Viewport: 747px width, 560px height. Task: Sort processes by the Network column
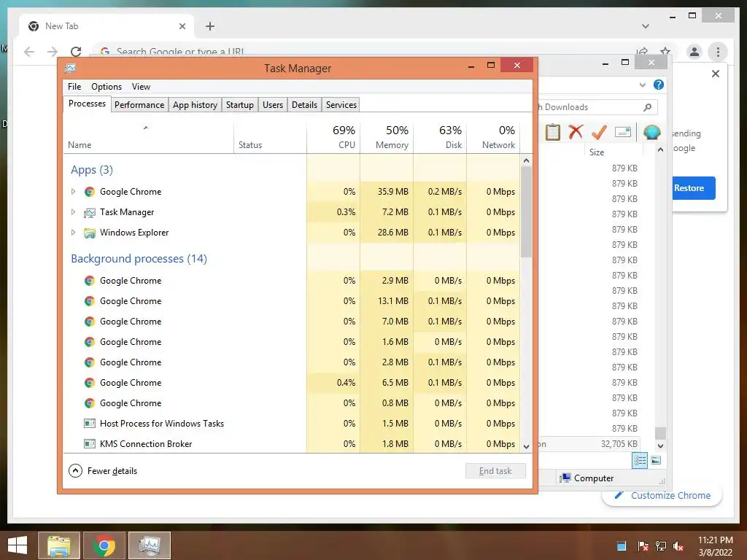[x=494, y=137]
